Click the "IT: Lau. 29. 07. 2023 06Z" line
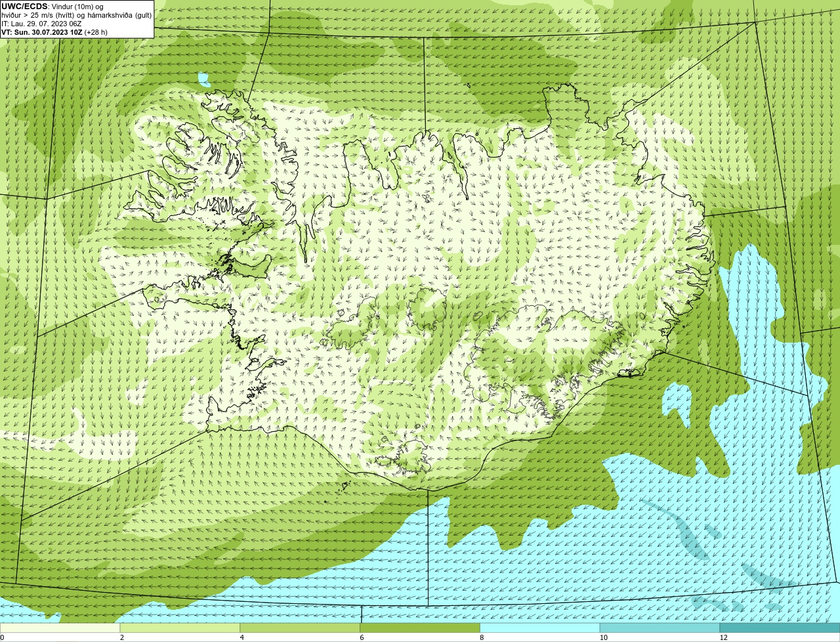 (41, 24)
